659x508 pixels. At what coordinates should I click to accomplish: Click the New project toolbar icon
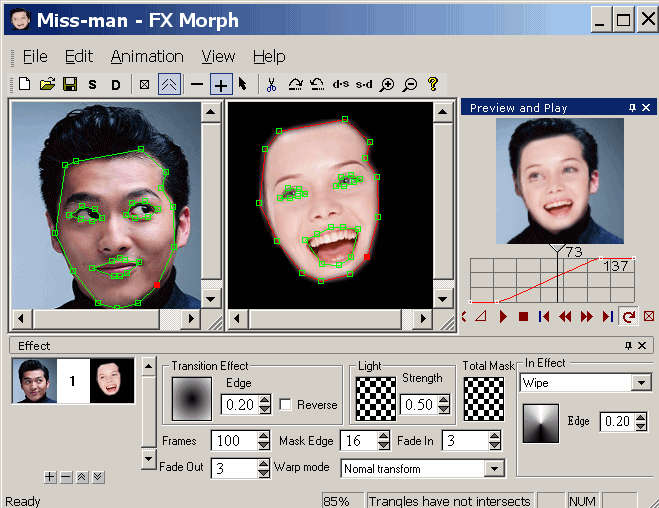click(x=25, y=84)
